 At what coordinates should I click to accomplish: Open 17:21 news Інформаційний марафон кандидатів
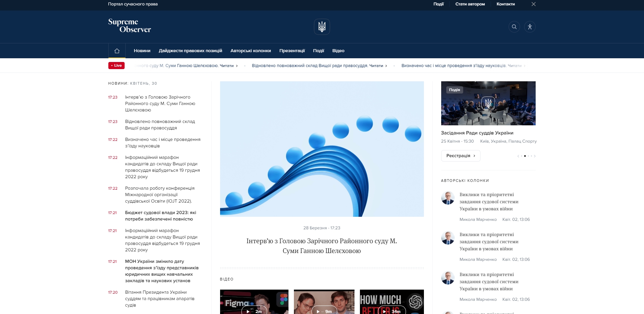click(163, 240)
